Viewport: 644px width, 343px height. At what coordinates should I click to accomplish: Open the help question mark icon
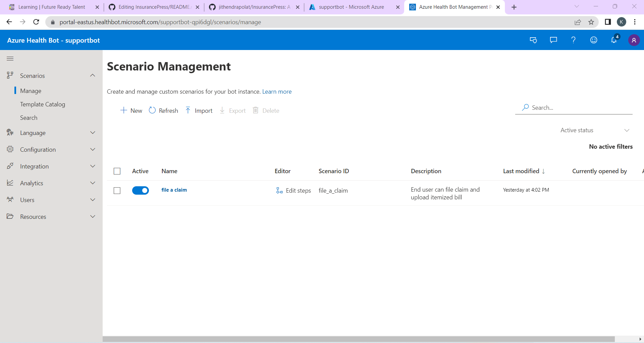click(x=574, y=40)
